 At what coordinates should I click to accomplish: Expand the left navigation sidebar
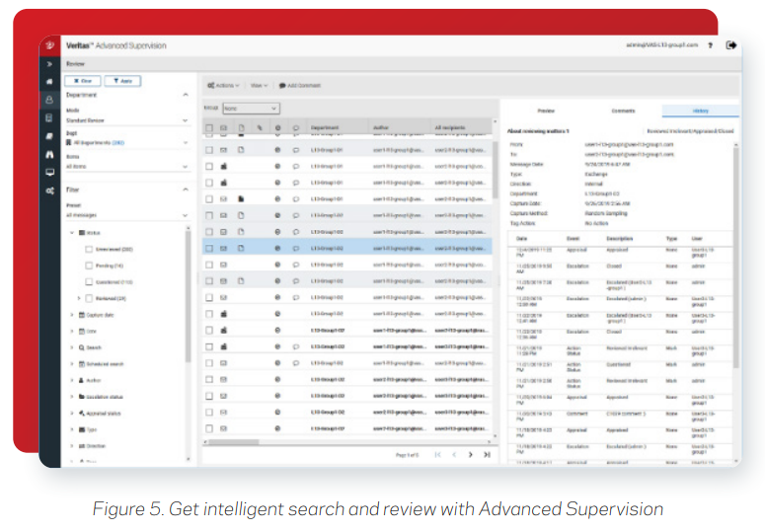pos(49,64)
